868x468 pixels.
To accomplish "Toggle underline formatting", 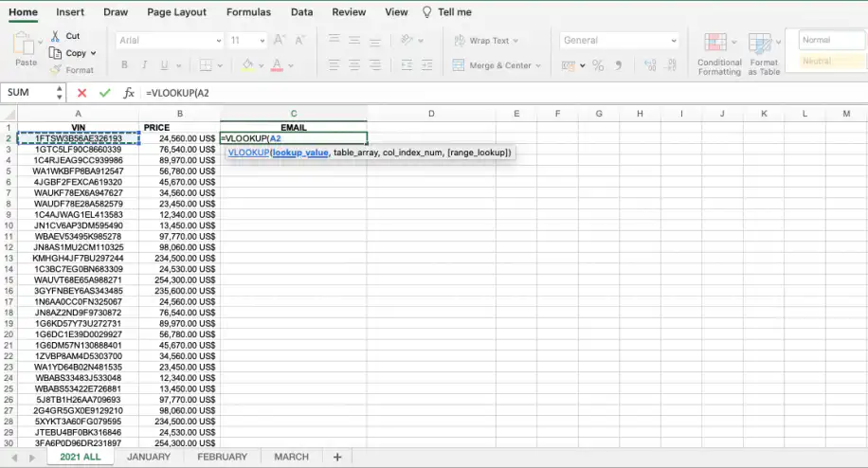I will 165,65.
